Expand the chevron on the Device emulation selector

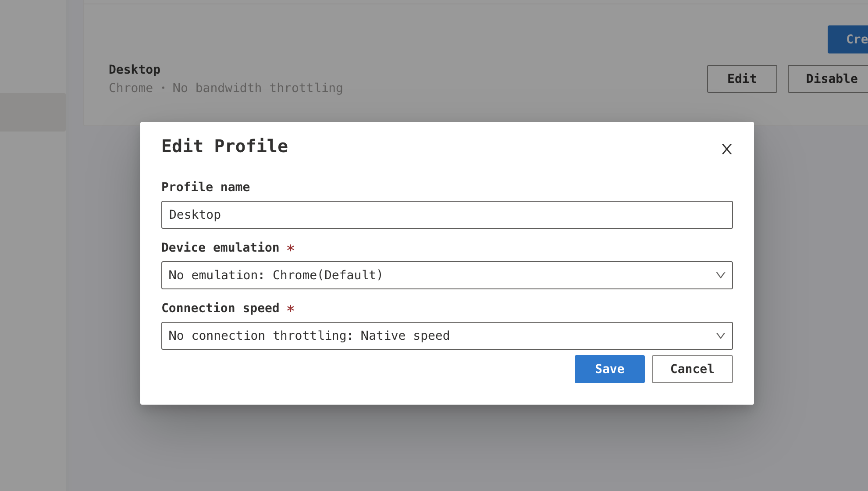721,275
